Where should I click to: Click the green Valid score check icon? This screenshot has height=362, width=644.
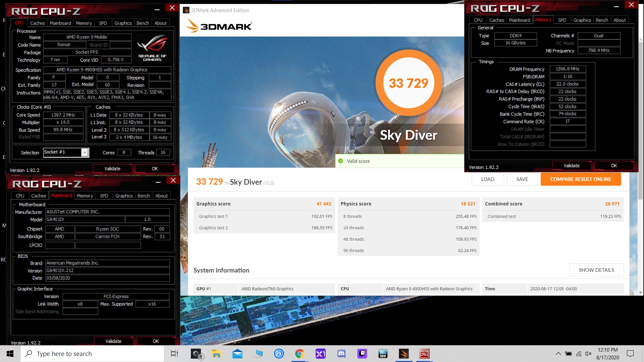click(x=340, y=161)
